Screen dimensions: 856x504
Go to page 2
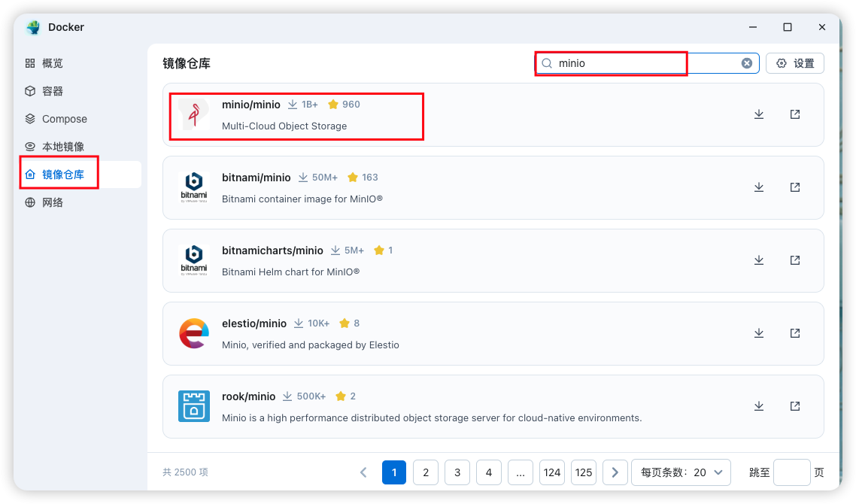tap(426, 472)
